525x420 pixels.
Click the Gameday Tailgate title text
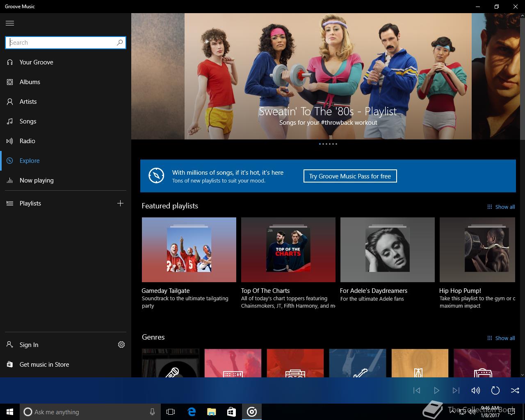coord(166,290)
